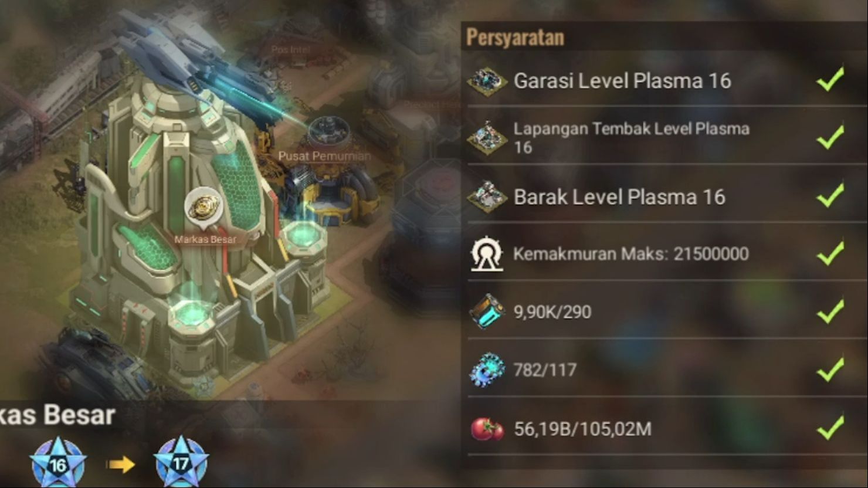This screenshot has width=868, height=488.
Task: Open the Pusat Pemurnian building
Action: coord(324,156)
